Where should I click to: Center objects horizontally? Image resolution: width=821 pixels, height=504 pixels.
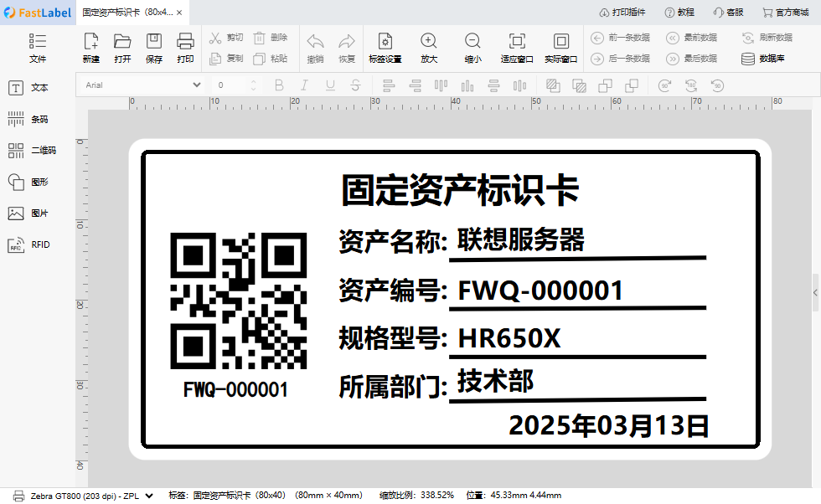pos(493,85)
